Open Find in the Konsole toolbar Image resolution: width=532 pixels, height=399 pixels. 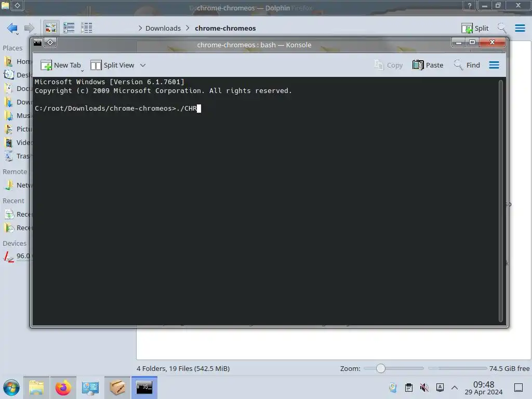467,65
